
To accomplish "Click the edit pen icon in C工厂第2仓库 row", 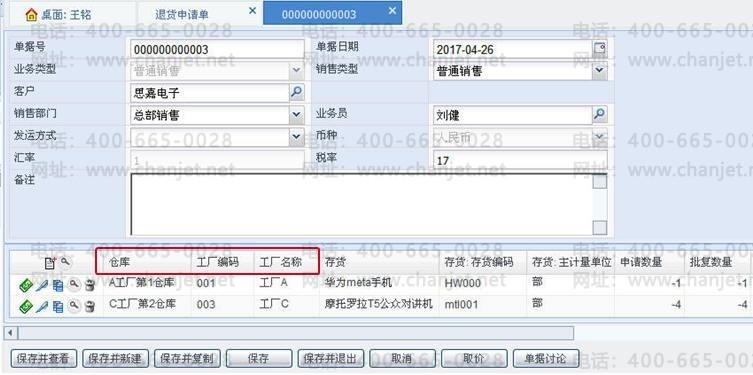I will tap(42, 306).
